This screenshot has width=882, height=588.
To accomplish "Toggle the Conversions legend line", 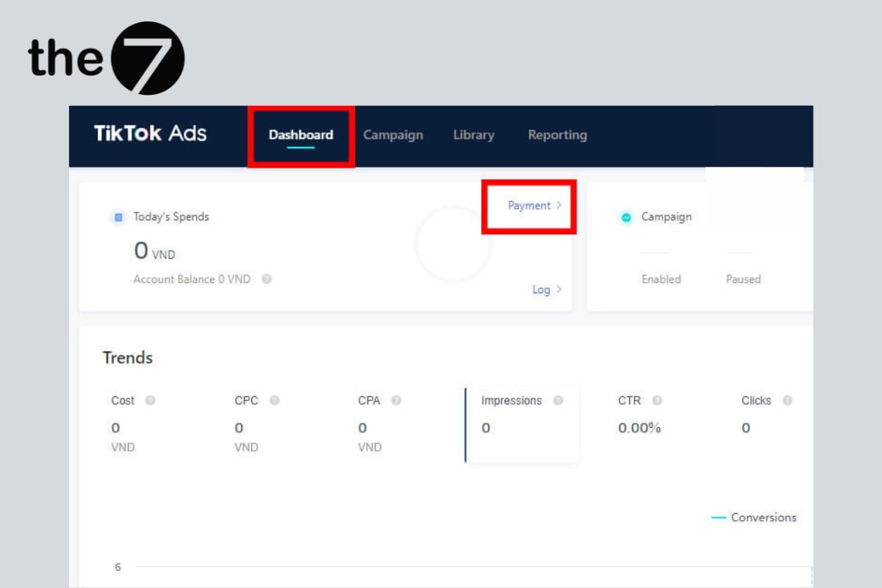I will click(x=754, y=517).
